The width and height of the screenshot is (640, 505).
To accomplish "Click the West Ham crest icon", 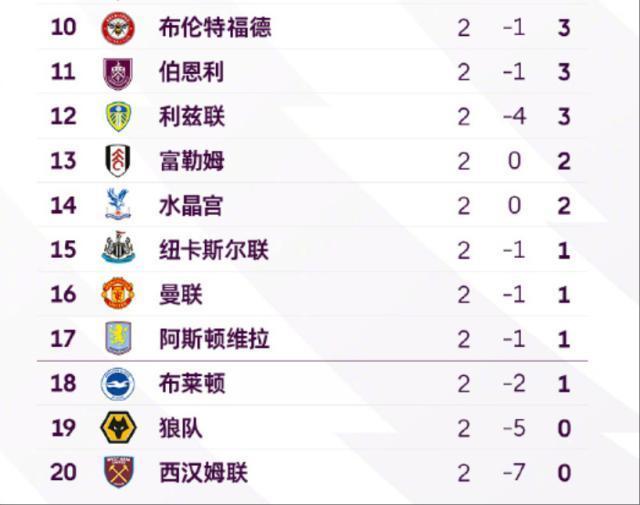I will (118, 472).
